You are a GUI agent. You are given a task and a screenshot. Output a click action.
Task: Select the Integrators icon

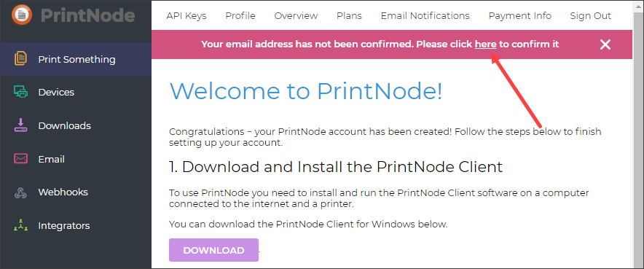tap(20, 225)
